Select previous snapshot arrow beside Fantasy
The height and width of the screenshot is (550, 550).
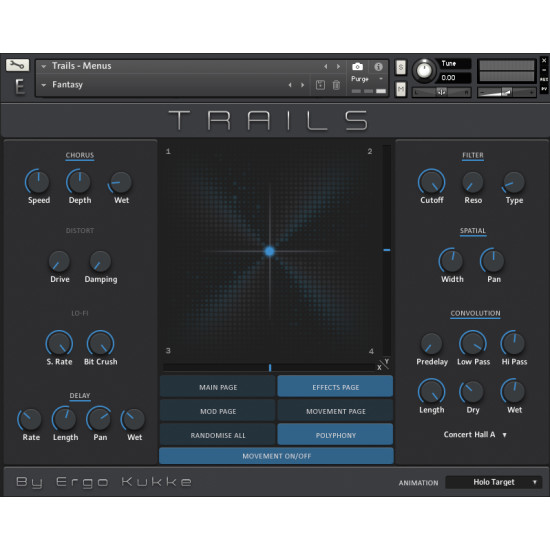[290, 85]
